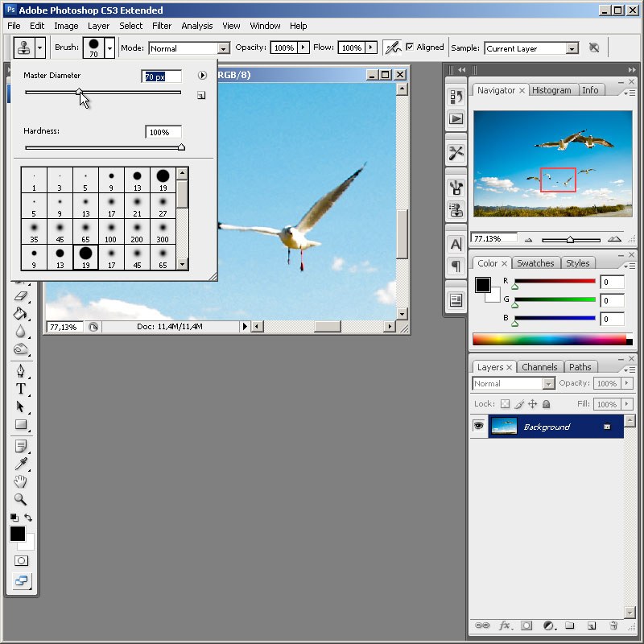Toggle lock image pixels
Screen dimensions: 644x644
click(x=519, y=404)
